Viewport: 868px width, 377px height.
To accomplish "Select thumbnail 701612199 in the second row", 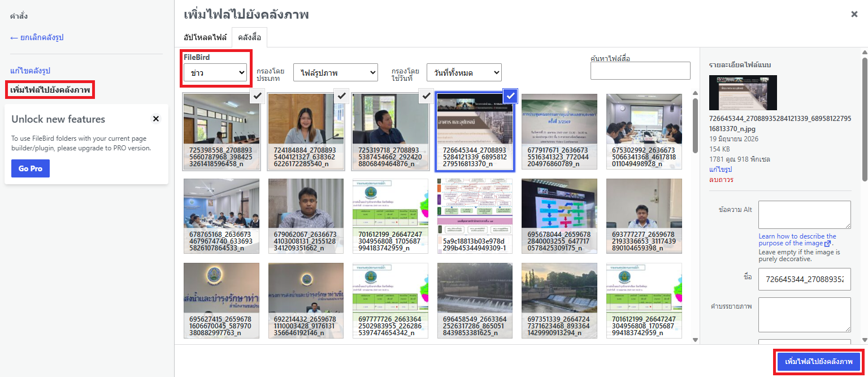I will pos(390,216).
